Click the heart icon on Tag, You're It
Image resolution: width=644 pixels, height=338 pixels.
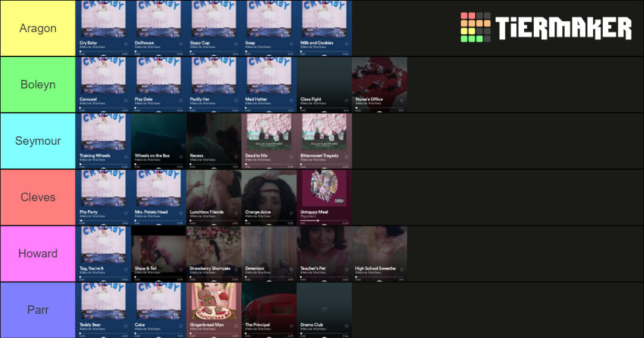click(x=126, y=270)
